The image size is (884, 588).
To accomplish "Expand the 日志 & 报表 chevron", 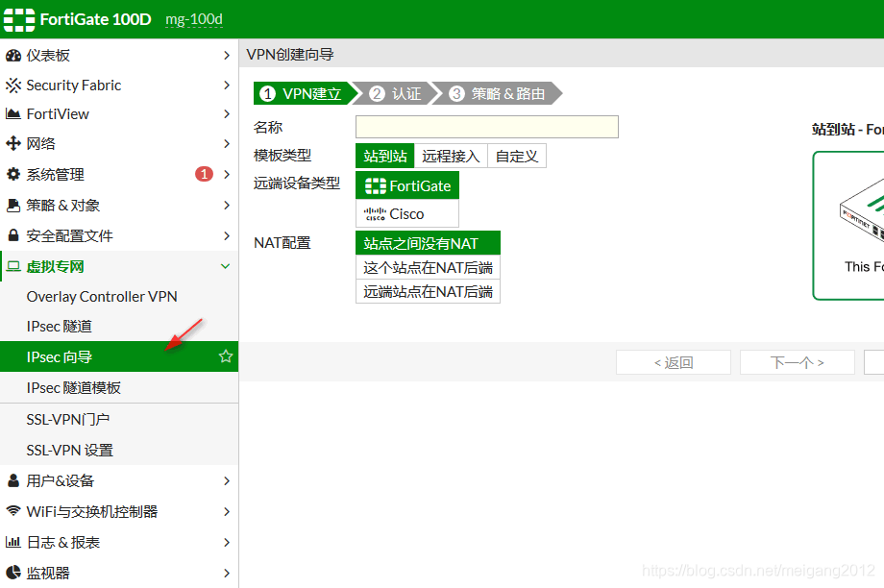I will (227, 542).
